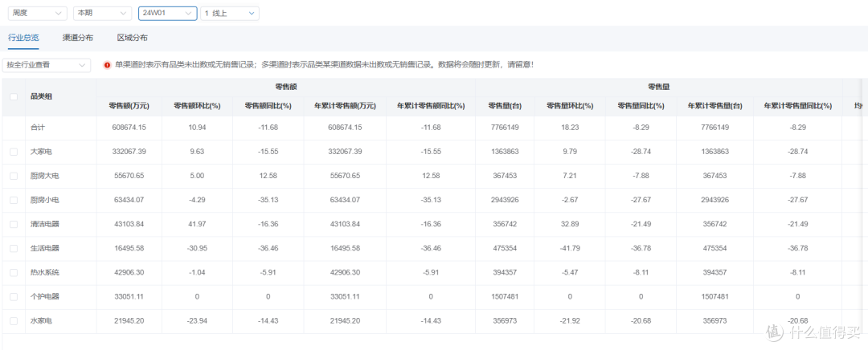Click the 零售额同比(%) column header
This screenshot has height=350, width=868.
pyautogui.click(x=268, y=106)
